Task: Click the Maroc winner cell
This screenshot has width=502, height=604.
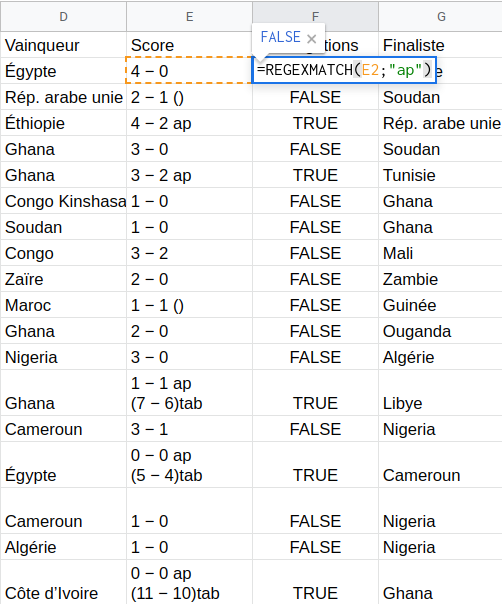Action: (x=64, y=305)
